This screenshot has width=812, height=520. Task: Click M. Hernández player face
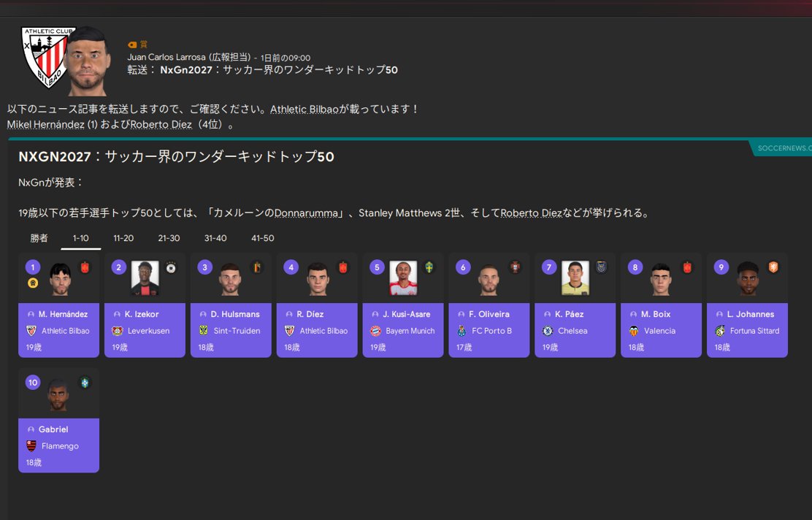[60, 280]
